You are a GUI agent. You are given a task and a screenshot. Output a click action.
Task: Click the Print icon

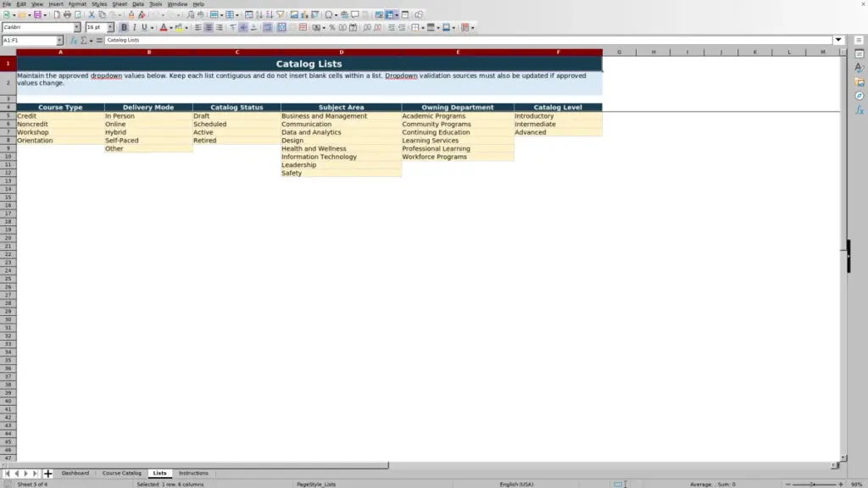click(x=67, y=15)
